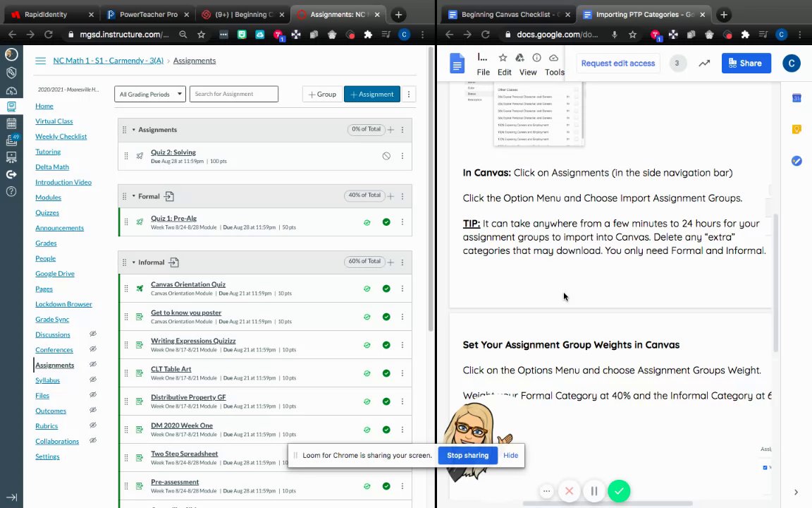Open options for Quiz 2: Solving
The width and height of the screenshot is (812, 508).
[402, 156]
